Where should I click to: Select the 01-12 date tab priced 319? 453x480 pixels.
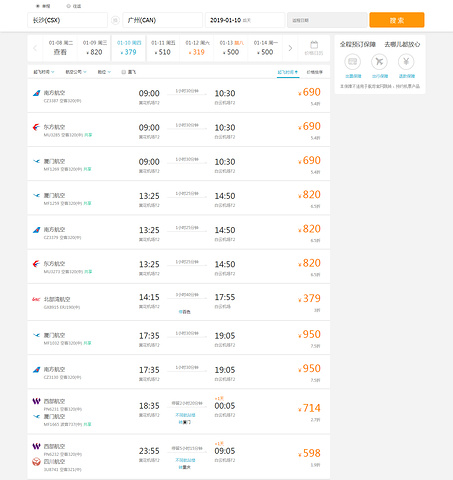pyautogui.click(x=197, y=48)
